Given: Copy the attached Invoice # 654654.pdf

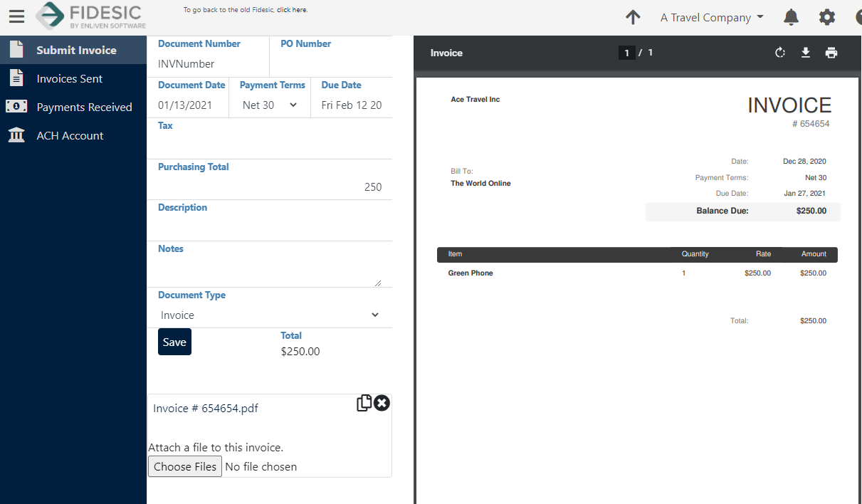Looking at the screenshot, I should 364,403.
